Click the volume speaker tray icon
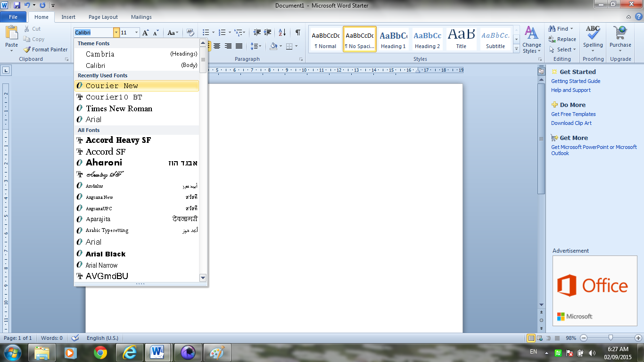Image resolution: width=644 pixels, height=362 pixels. tap(592, 353)
